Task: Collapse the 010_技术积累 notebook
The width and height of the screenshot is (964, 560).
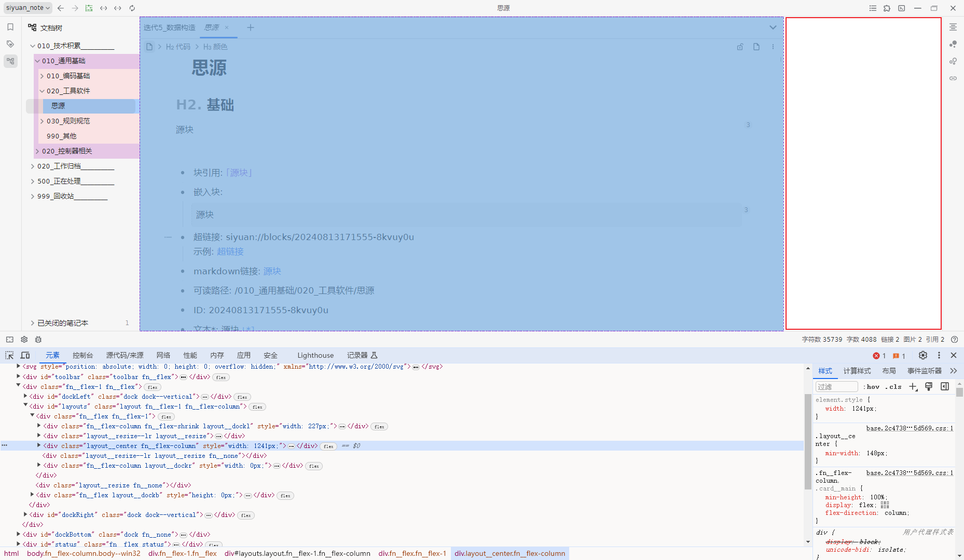Action: coord(33,46)
